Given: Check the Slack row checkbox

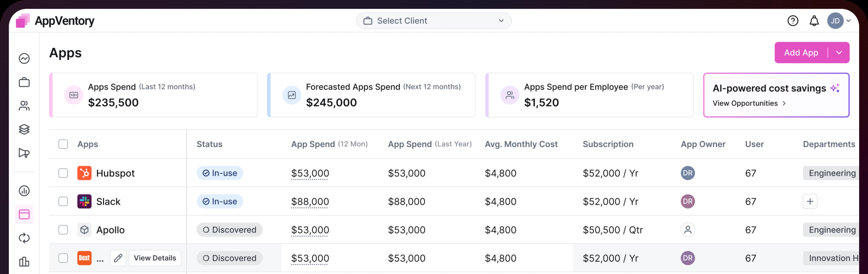Looking at the screenshot, I should pos(63,201).
